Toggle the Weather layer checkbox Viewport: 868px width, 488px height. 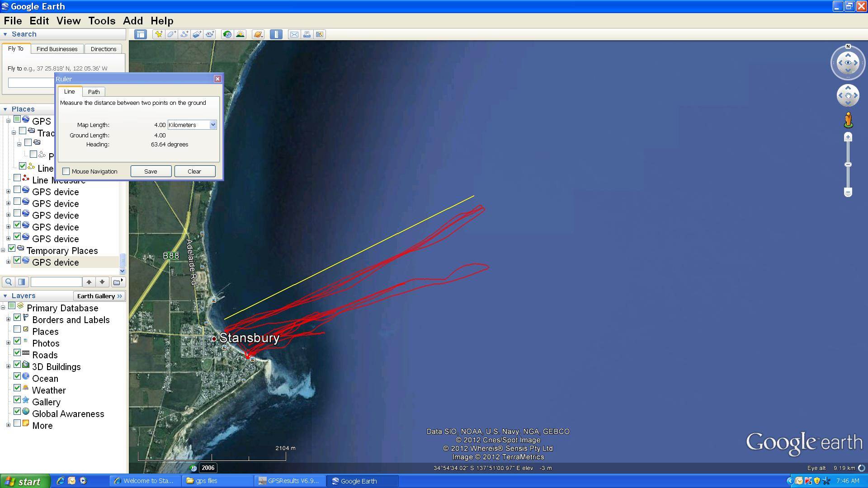coord(17,388)
